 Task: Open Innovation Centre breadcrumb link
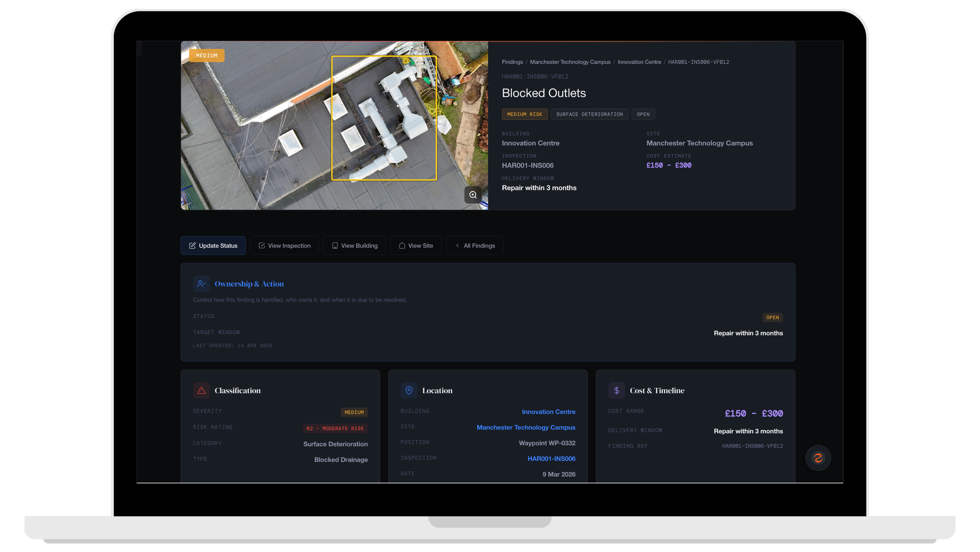639,62
